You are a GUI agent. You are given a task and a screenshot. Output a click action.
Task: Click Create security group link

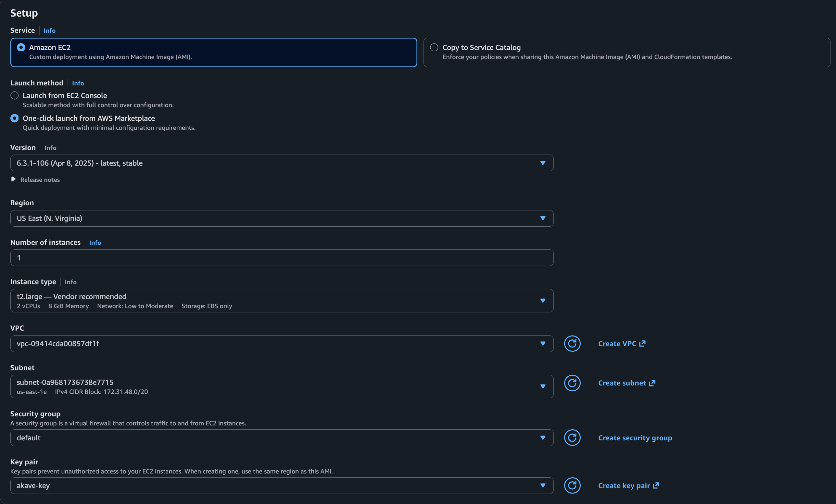click(635, 438)
